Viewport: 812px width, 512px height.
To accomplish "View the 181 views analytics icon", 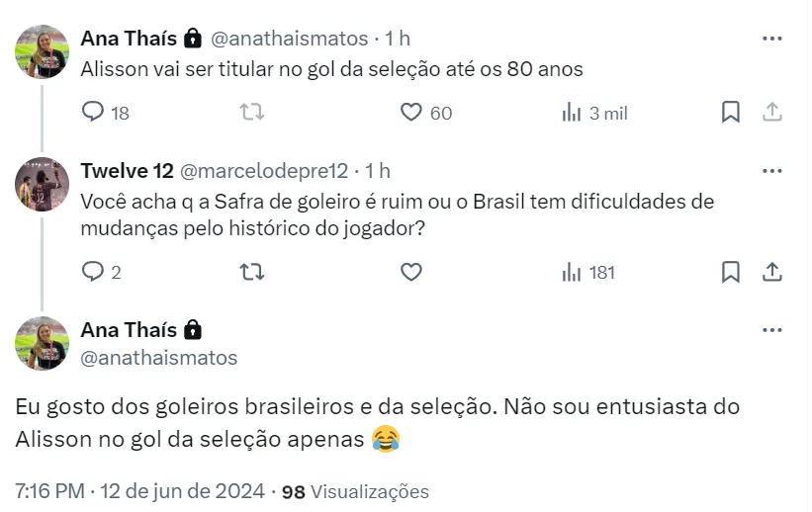I will [x=572, y=272].
